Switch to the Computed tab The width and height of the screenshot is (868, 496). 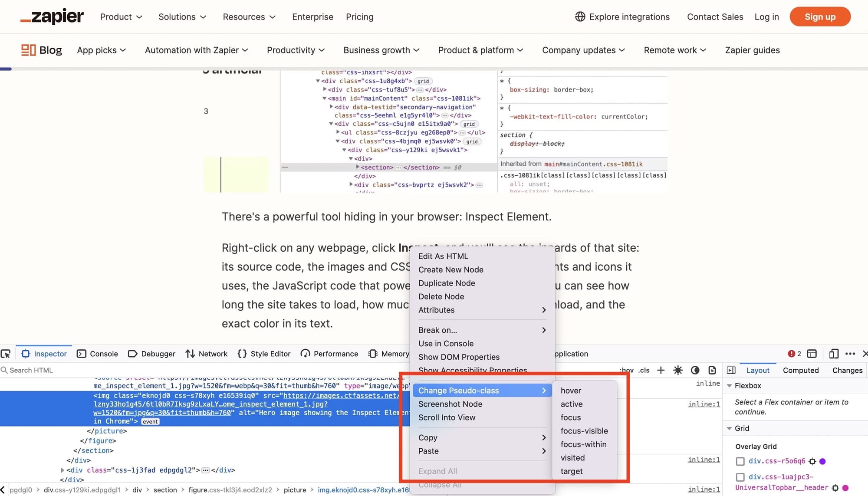click(801, 370)
